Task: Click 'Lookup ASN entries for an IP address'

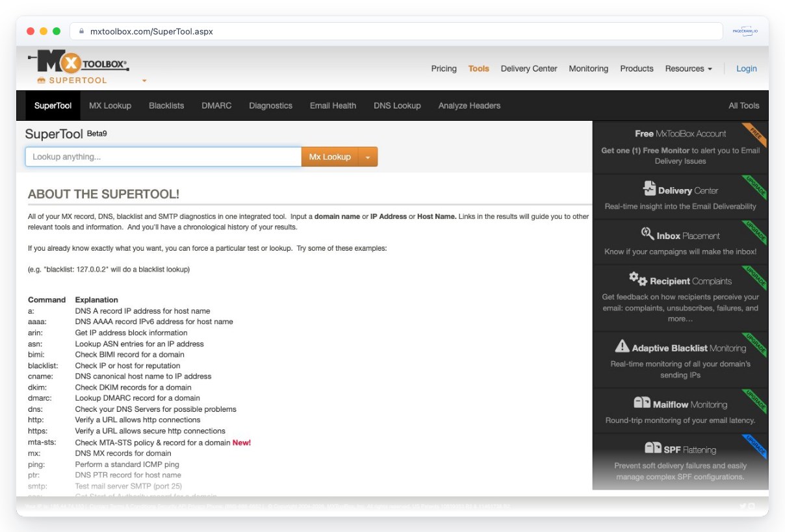Action: click(140, 344)
